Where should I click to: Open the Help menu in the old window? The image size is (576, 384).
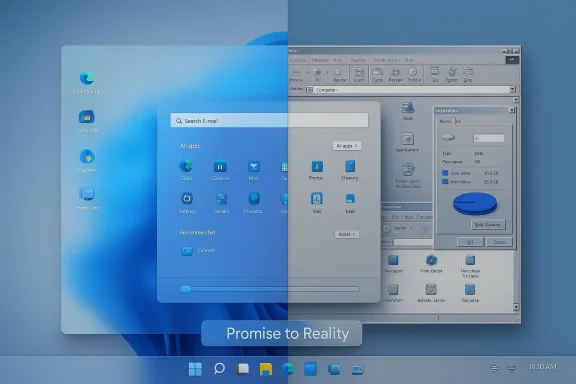pos(409,60)
